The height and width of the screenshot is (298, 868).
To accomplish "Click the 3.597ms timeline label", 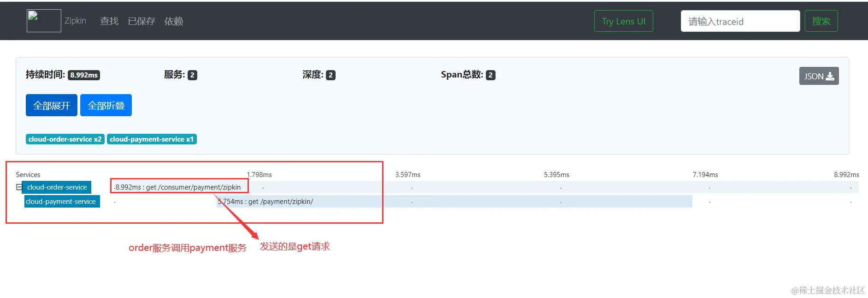I will tap(408, 175).
